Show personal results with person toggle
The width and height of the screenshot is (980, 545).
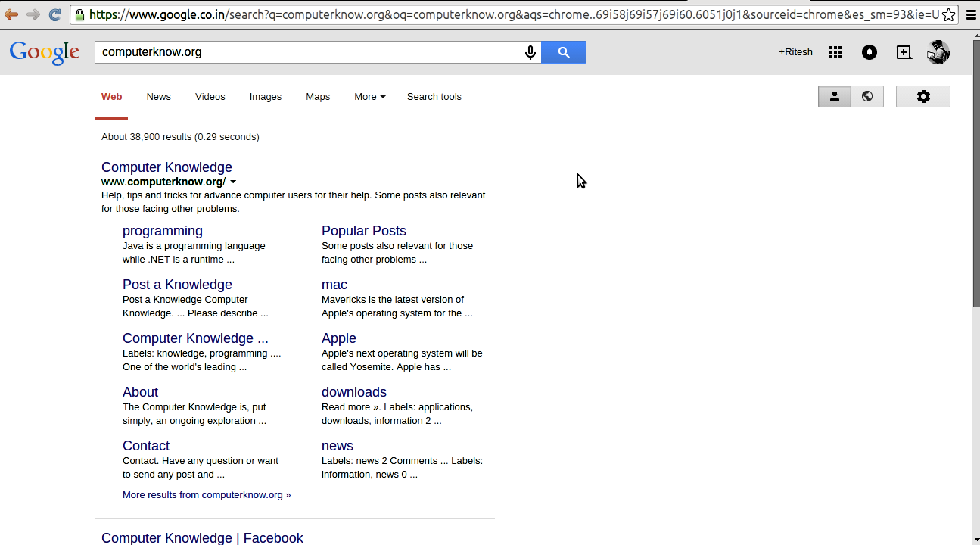point(835,97)
